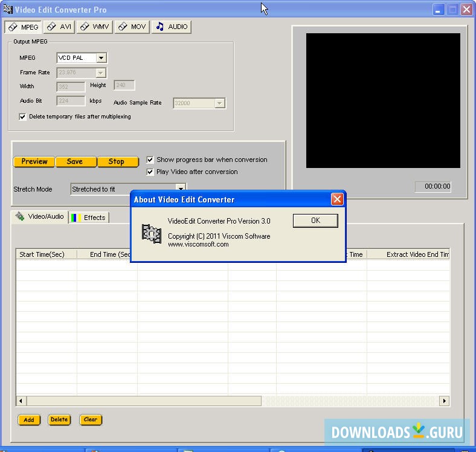Click the color bars icon on Effects tab
The height and width of the screenshot is (452, 476).
[76, 218]
